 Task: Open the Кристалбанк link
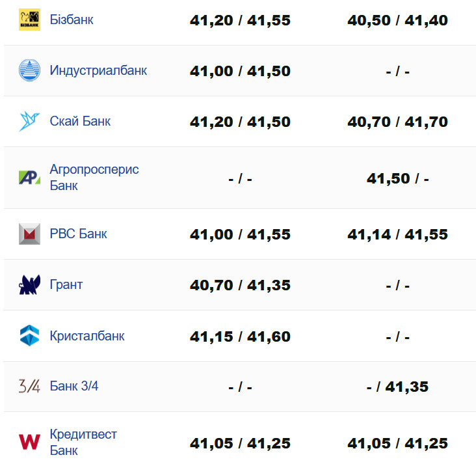[87, 336]
